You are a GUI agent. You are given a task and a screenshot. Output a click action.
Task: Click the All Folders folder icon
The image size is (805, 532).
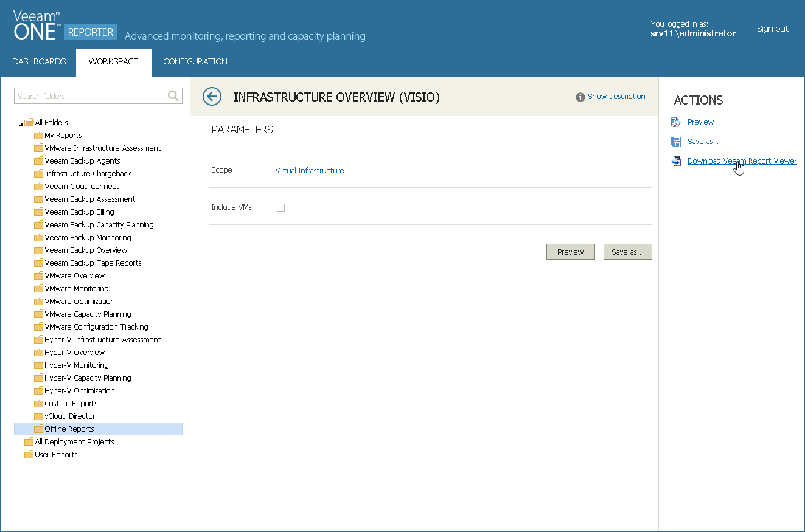pyautogui.click(x=29, y=122)
